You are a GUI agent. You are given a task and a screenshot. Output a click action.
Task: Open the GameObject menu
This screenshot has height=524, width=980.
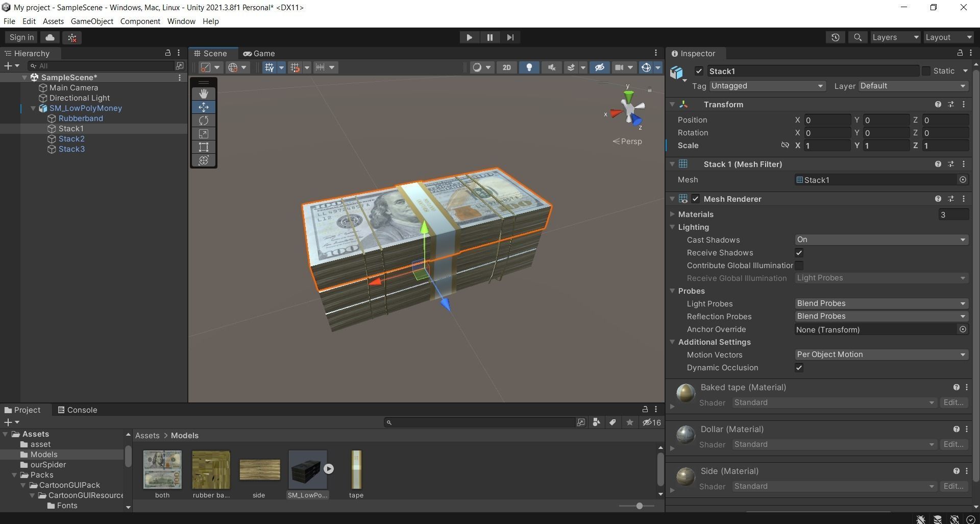click(92, 21)
